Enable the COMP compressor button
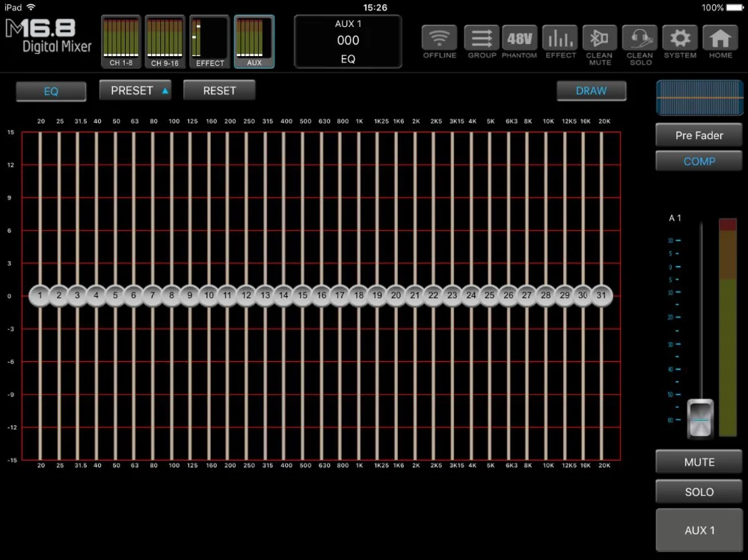Image resolution: width=748 pixels, height=560 pixels. click(699, 161)
